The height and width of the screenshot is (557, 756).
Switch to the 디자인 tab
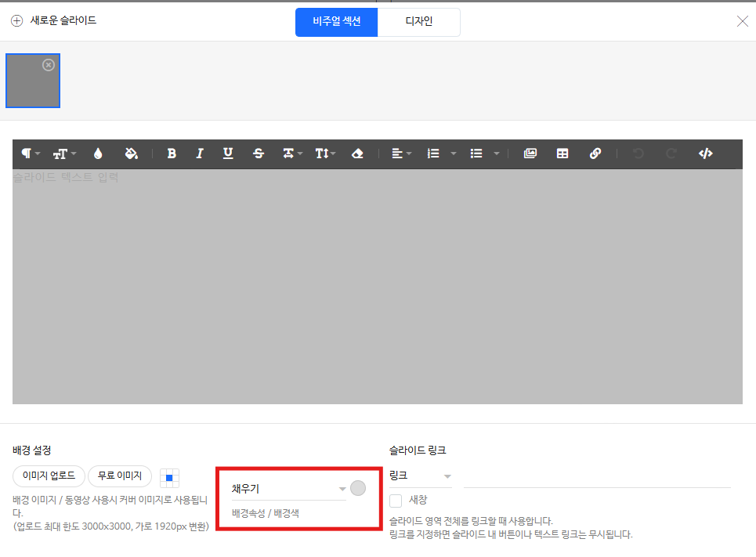[418, 22]
